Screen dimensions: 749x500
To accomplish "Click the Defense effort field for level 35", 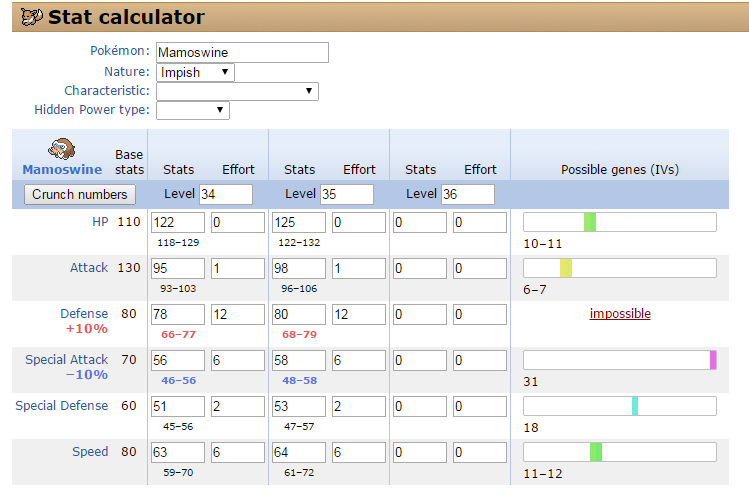I will pos(359,314).
